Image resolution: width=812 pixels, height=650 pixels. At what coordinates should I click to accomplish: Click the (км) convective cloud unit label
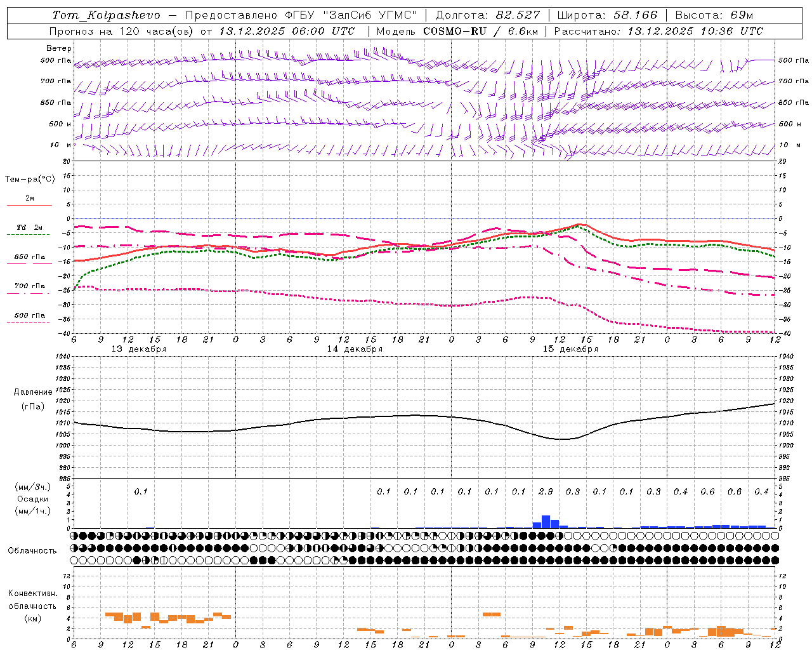click(x=32, y=618)
